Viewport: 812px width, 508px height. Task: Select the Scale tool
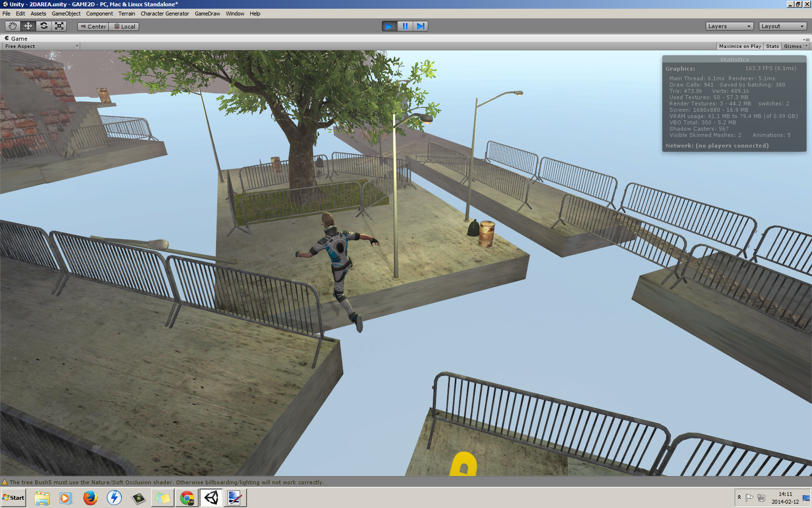[59, 26]
